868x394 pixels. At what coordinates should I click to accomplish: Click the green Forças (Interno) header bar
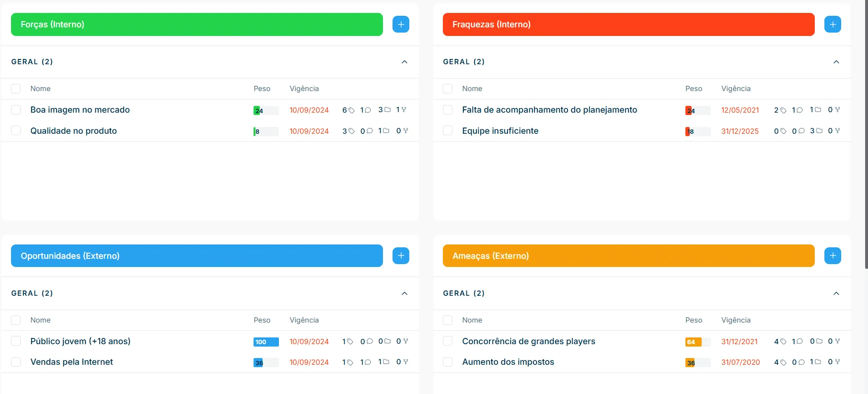pyautogui.click(x=197, y=24)
